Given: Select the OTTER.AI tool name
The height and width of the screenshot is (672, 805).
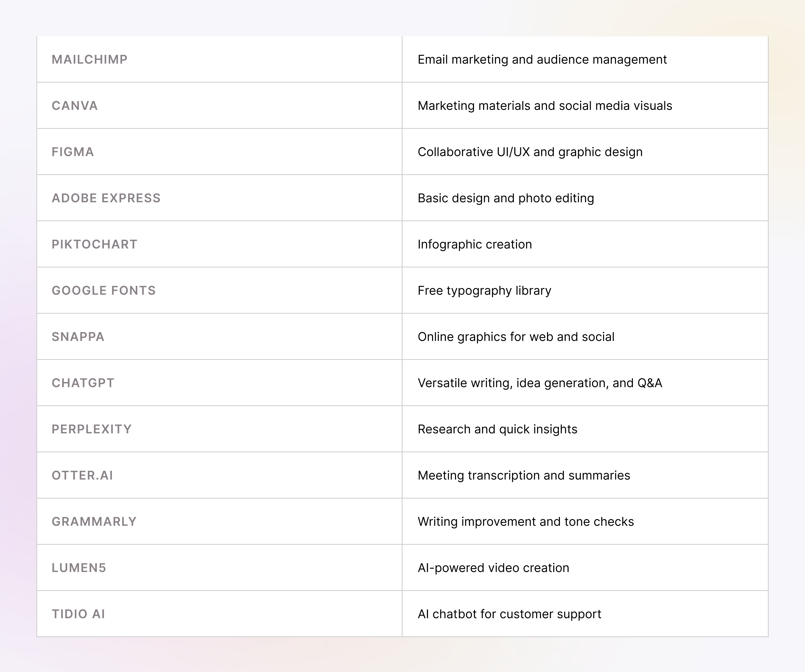Looking at the screenshot, I should click(x=82, y=476).
